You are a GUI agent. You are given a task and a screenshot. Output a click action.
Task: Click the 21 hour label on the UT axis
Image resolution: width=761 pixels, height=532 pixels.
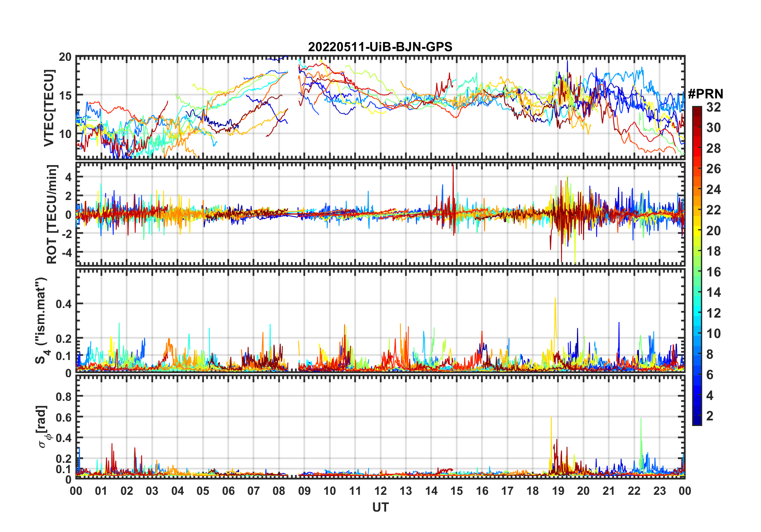[609, 491]
